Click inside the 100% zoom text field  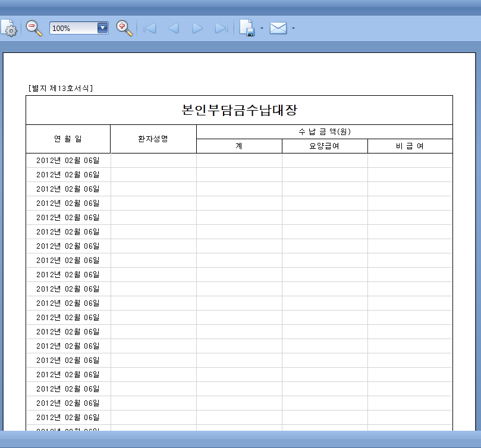pyautogui.click(x=73, y=28)
